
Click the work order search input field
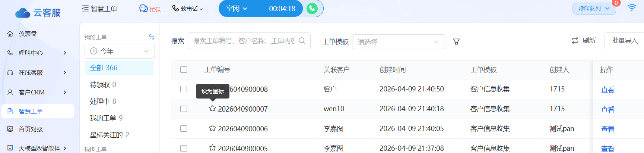tap(249, 41)
